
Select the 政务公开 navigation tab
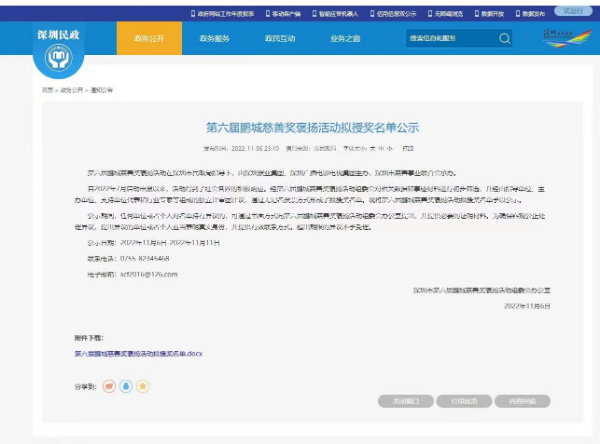150,38
